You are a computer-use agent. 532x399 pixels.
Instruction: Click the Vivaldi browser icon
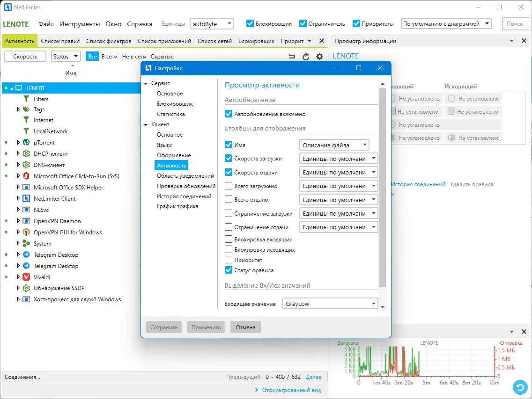click(26, 277)
